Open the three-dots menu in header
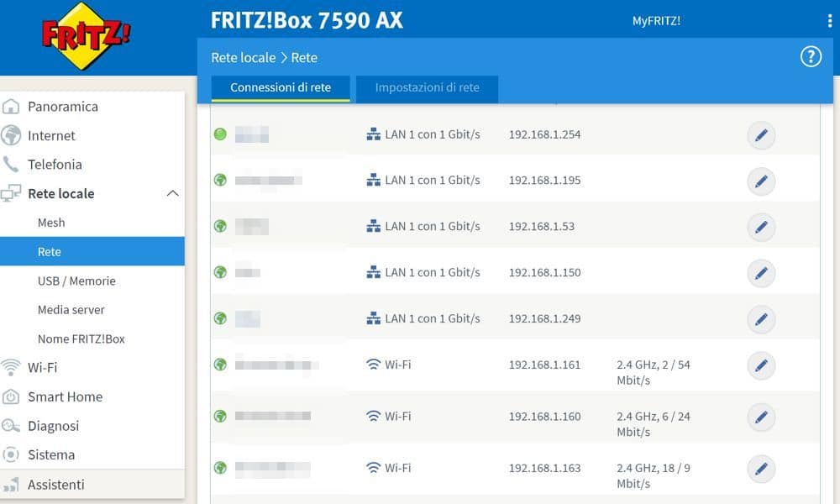Image resolution: width=840 pixels, height=504 pixels. pos(830,21)
